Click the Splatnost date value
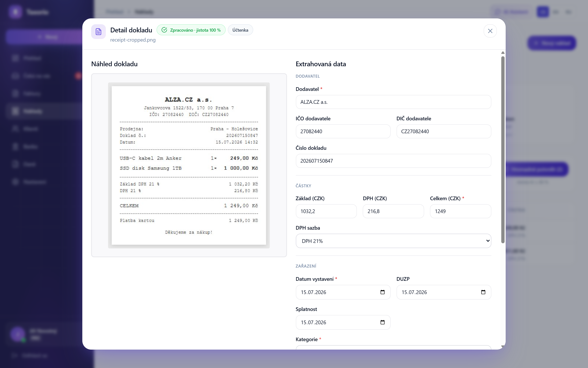Image resolution: width=588 pixels, height=368 pixels. 313,323
